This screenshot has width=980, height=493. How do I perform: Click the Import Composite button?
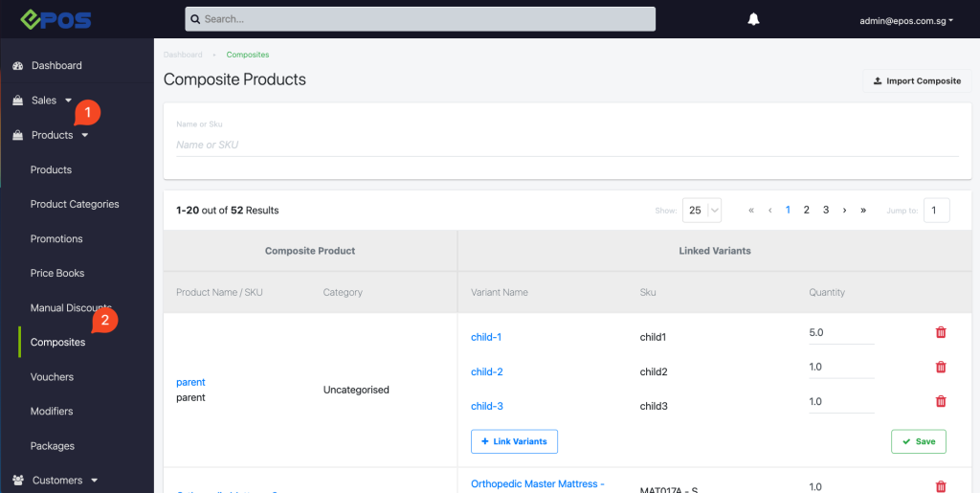click(917, 81)
